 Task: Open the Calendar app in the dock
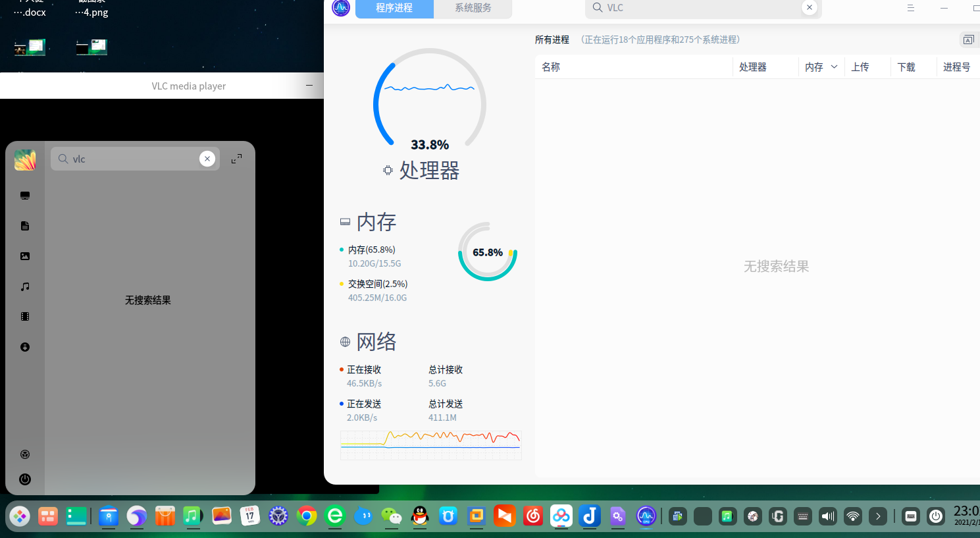click(250, 516)
